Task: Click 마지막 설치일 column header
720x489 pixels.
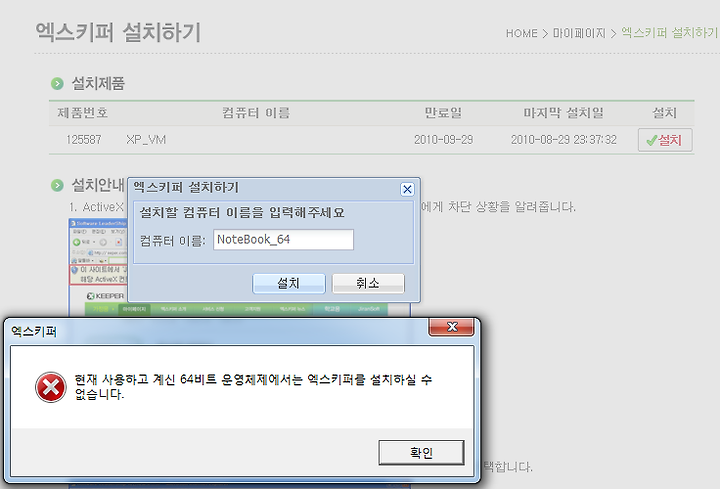Action: tap(563, 112)
